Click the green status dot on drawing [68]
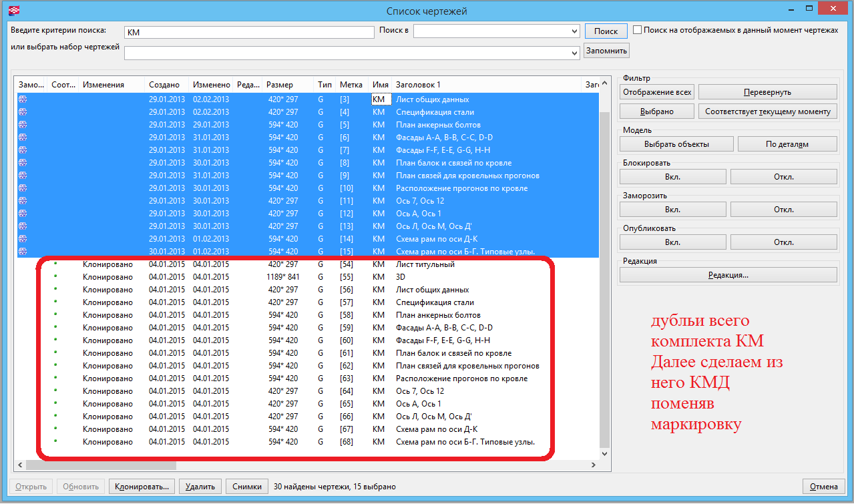The width and height of the screenshot is (854, 504). point(55,441)
